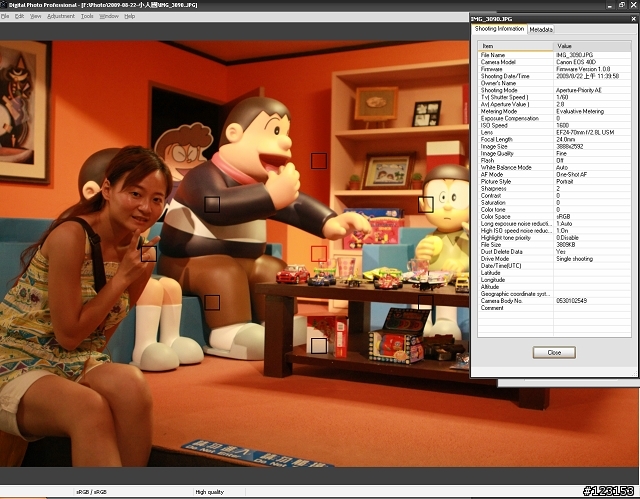Click the Aperture-Priority AE value
640x499 pixels.
point(579,90)
